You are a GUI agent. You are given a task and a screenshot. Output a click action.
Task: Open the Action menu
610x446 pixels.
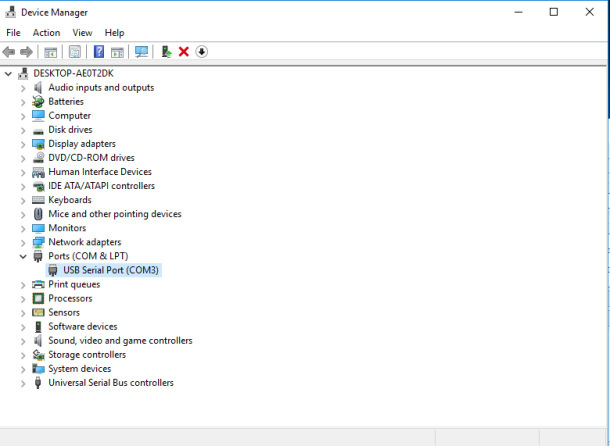click(x=46, y=33)
